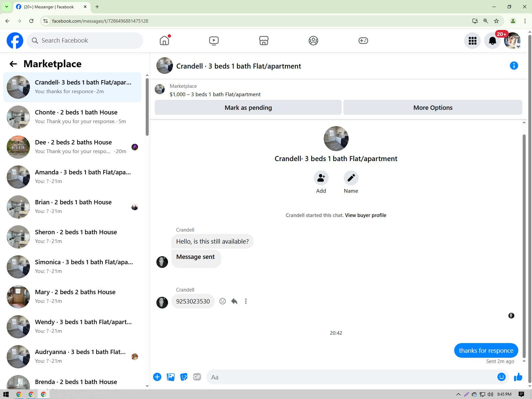Attach a photo file in composer

(171, 377)
